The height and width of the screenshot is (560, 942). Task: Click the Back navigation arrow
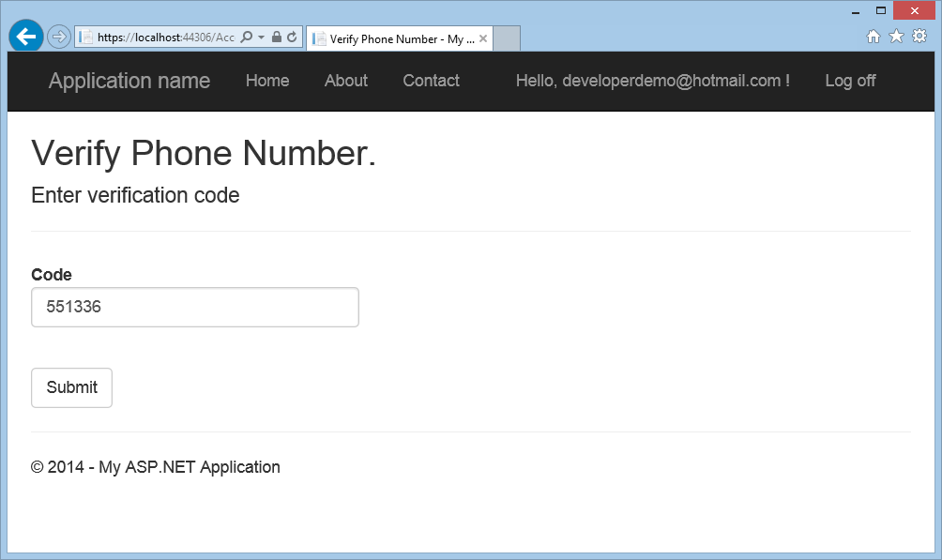[25, 36]
